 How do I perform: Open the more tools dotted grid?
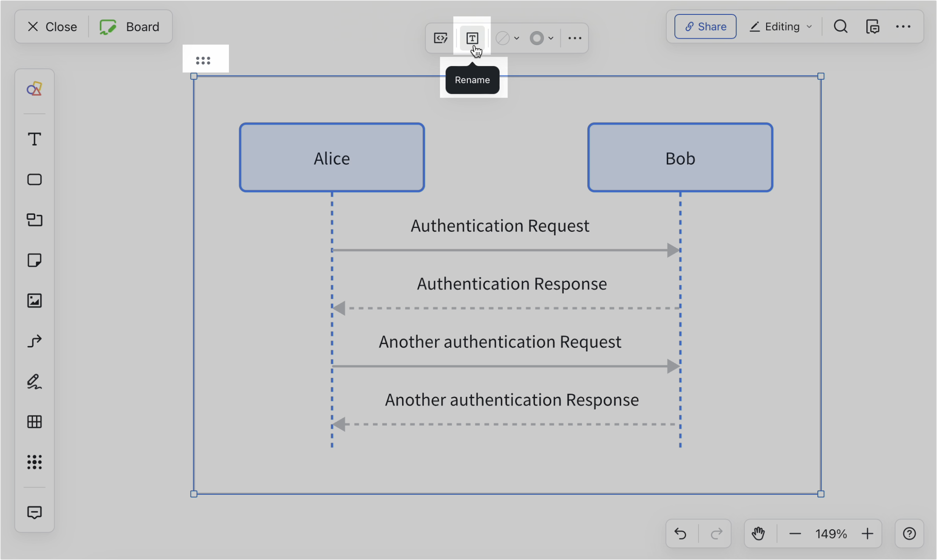(x=34, y=462)
